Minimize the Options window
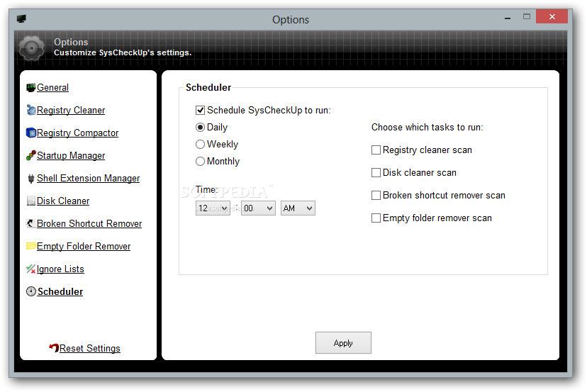587x392 pixels. click(x=508, y=17)
